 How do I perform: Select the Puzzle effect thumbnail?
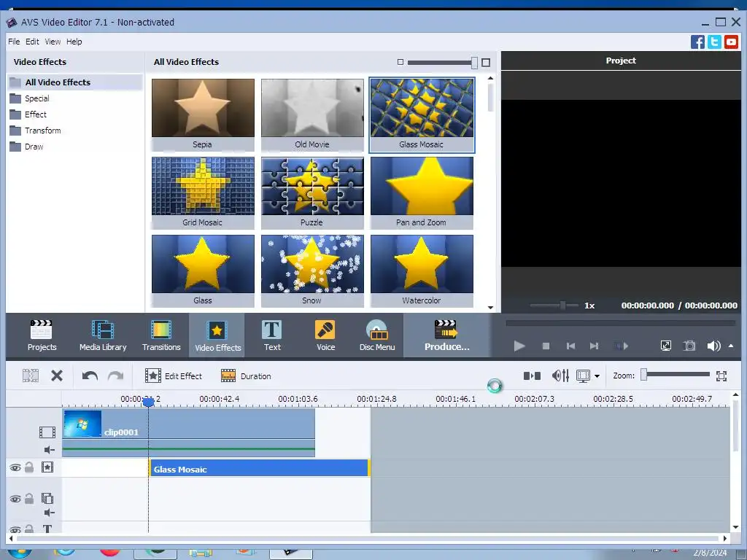[312, 192]
